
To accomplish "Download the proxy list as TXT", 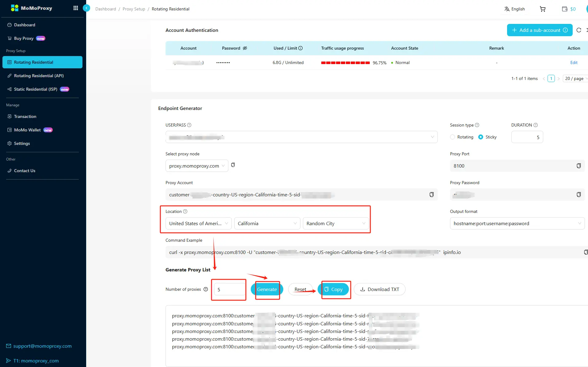I will coord(380,289).
